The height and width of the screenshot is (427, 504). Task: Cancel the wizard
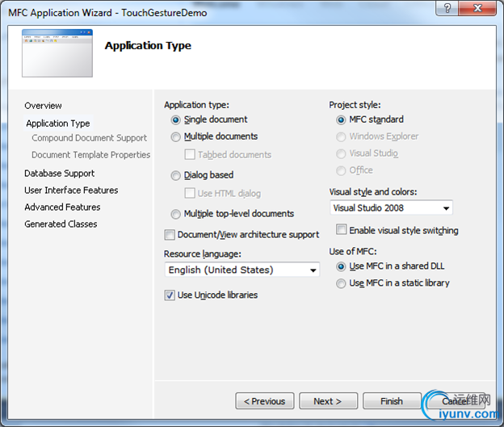[456, 401]
